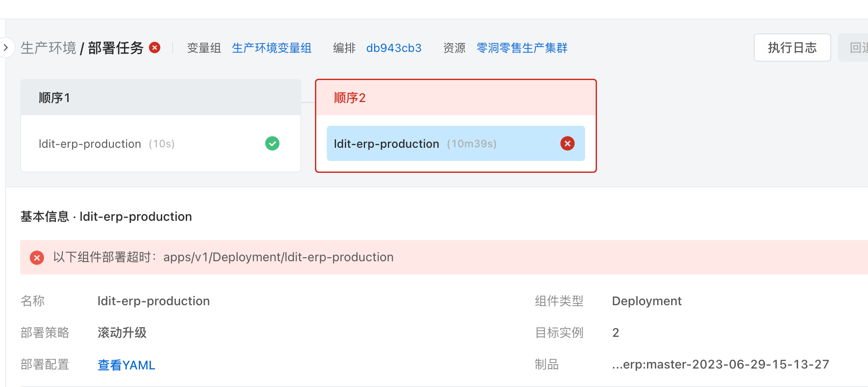
Task: Expand the left sidebar chevron
Action: pos(6,47)
